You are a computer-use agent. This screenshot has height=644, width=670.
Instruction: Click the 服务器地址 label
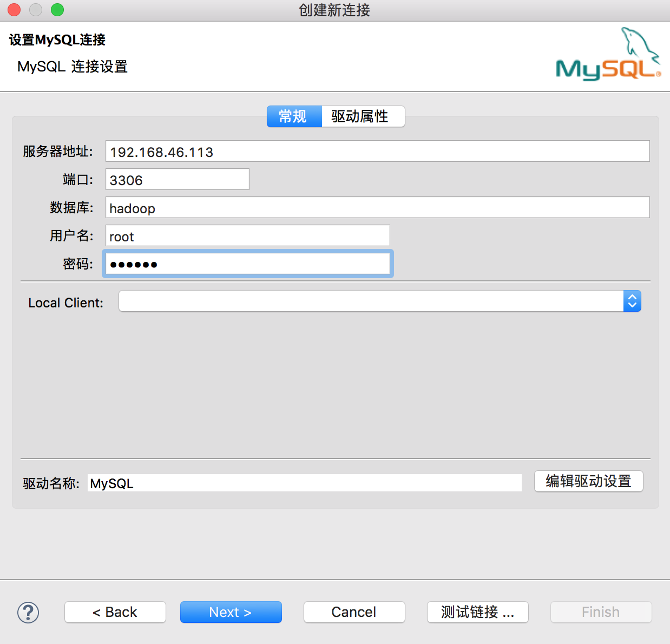pyautogui.click(x=58, y=152)
